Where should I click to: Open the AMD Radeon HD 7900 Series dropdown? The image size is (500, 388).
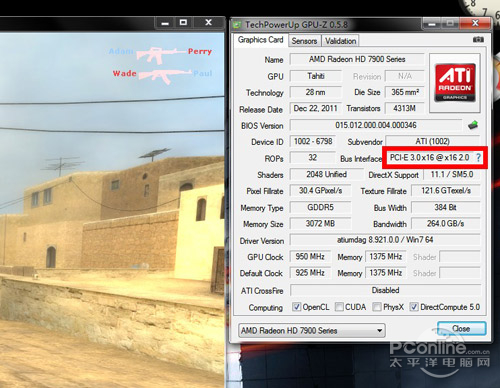(x=312, y=331)
